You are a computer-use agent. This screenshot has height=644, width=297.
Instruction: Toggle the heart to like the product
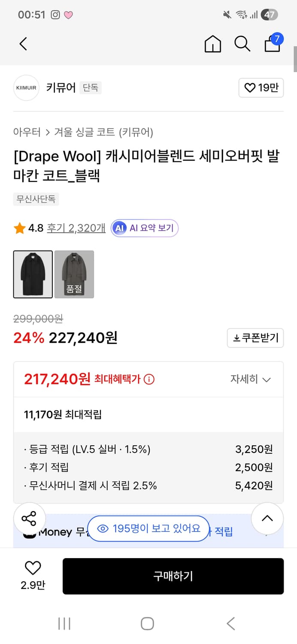click(x=32, y=568)
